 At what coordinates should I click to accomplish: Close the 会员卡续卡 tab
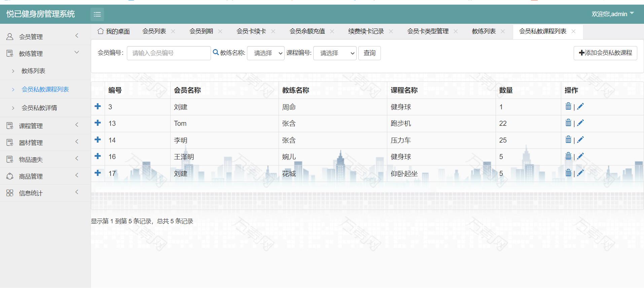click(x=273, y=31)
